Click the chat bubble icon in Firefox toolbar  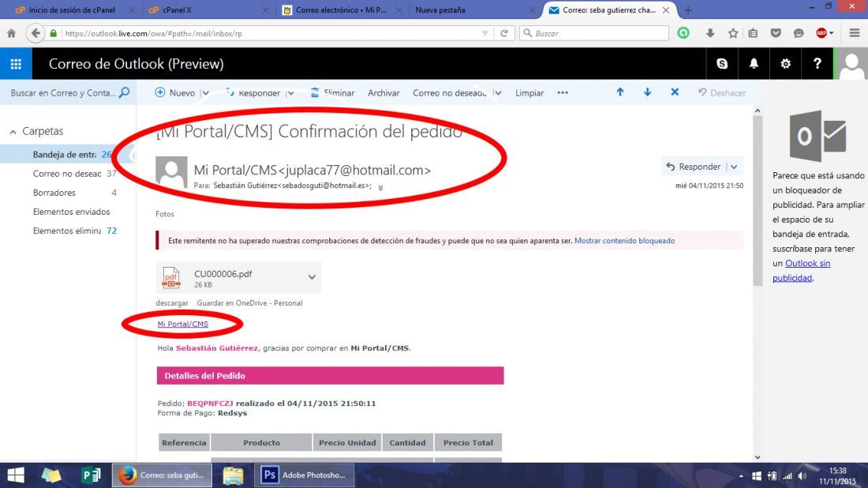point(799,33)
